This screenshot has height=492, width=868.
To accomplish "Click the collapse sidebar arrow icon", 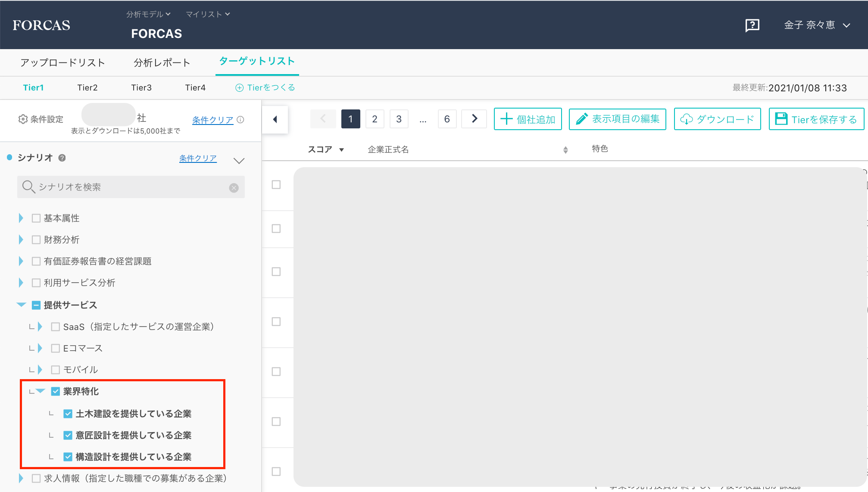I will [x=275, y=119].
